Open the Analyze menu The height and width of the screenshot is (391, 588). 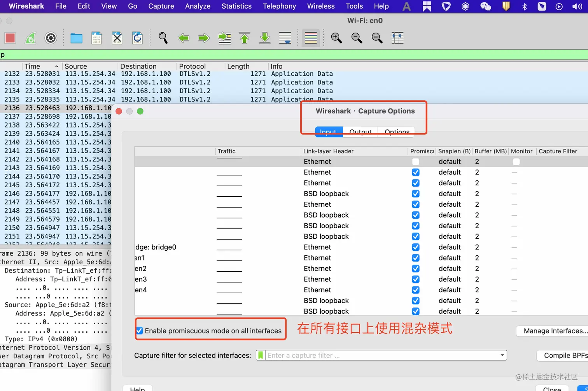click(x=198, y=6)
